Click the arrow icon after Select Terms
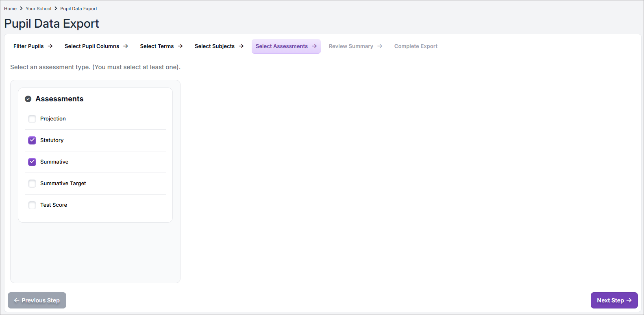 point(180,46)
